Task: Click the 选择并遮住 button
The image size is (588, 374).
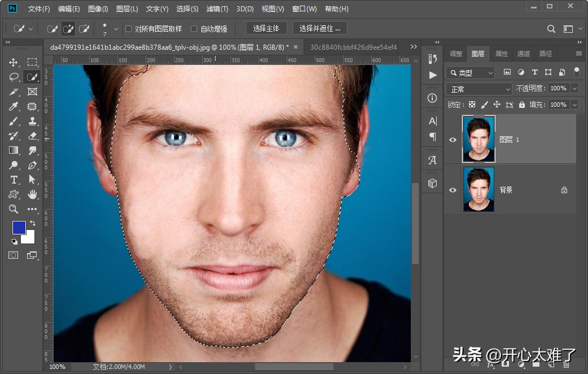Action: 319,29
